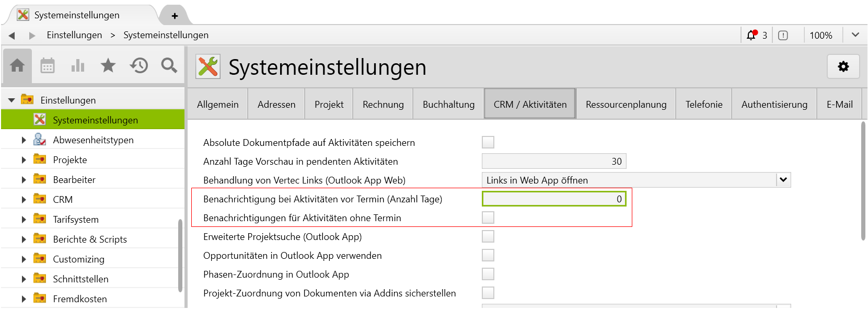Open a new tab with plus button
This screenshot has height=309, width=868.
175,16
